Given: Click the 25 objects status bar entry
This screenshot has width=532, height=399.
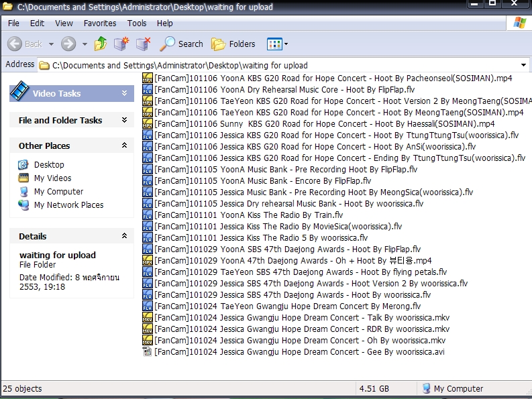Looking at the screenshot, I should point(22,388).
